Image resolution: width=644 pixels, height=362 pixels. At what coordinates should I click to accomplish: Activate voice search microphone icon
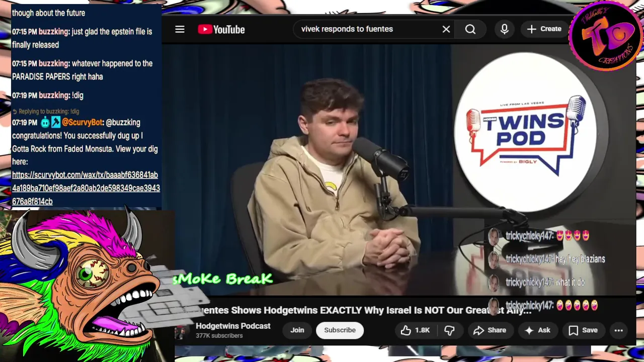pos(505,29)
